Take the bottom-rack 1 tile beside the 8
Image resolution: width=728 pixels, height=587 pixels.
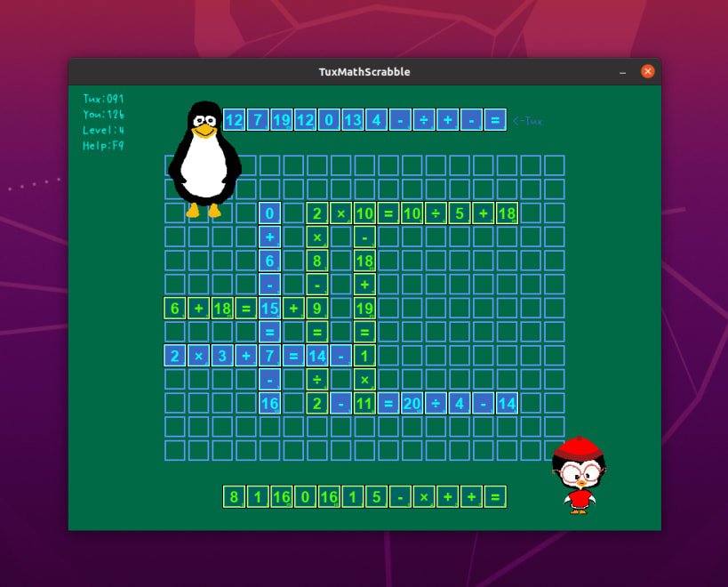pyautogui.click(x=258, y=497)
